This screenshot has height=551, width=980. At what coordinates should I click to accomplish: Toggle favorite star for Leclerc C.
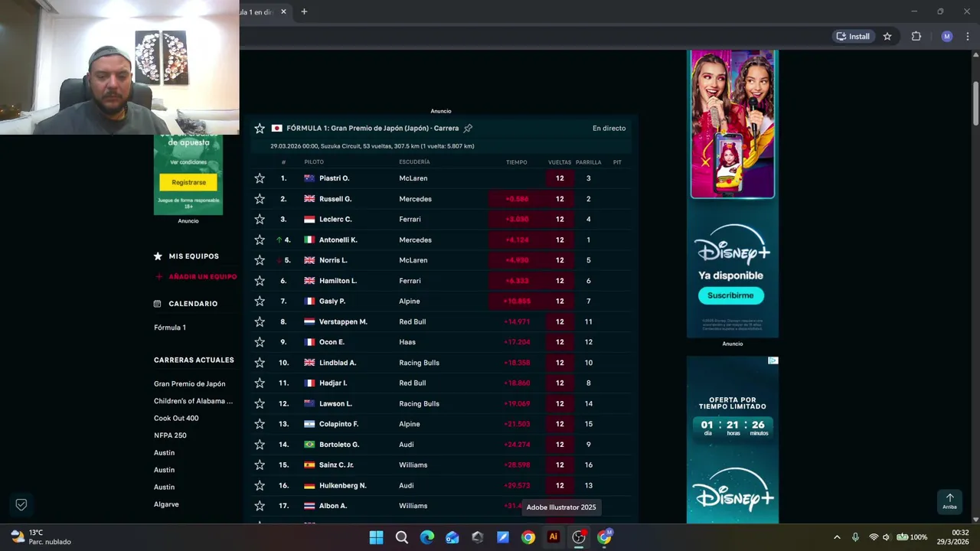(260, 219)
